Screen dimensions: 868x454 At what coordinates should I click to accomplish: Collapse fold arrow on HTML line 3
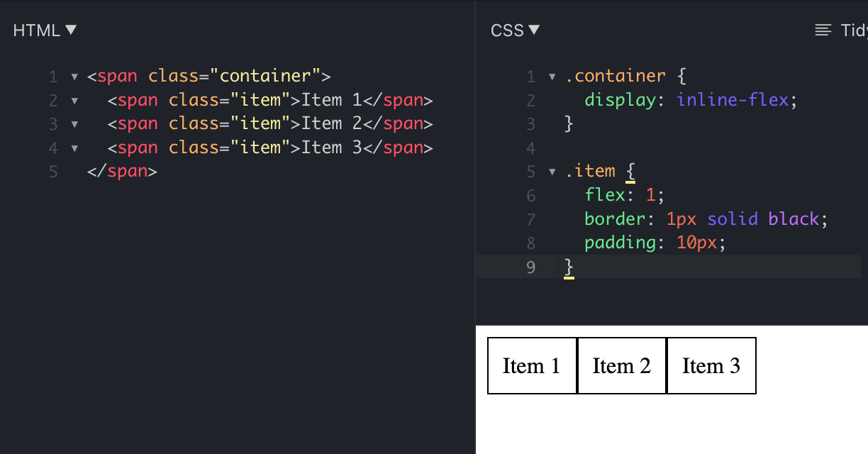74,124
